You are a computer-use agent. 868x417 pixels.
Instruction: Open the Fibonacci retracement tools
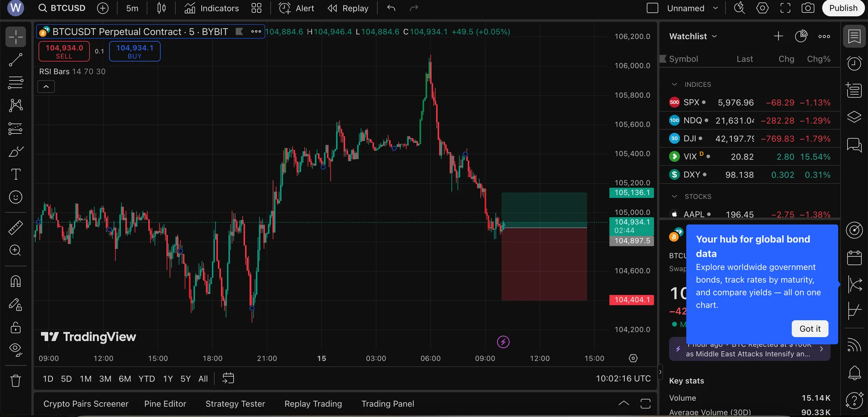pos(16,83)
